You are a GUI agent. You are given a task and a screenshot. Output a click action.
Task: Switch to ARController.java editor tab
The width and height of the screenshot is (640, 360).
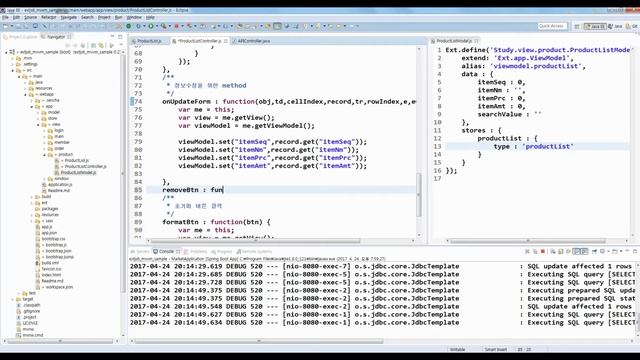(x=254, y=41)
